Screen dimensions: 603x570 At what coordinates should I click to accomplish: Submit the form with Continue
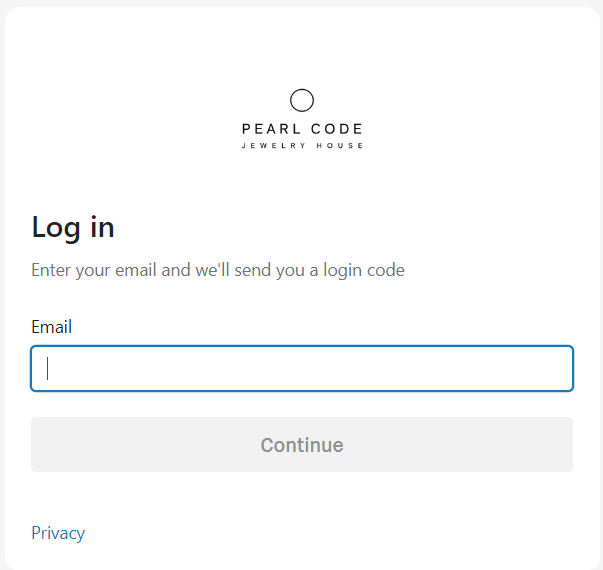[302, 445]
